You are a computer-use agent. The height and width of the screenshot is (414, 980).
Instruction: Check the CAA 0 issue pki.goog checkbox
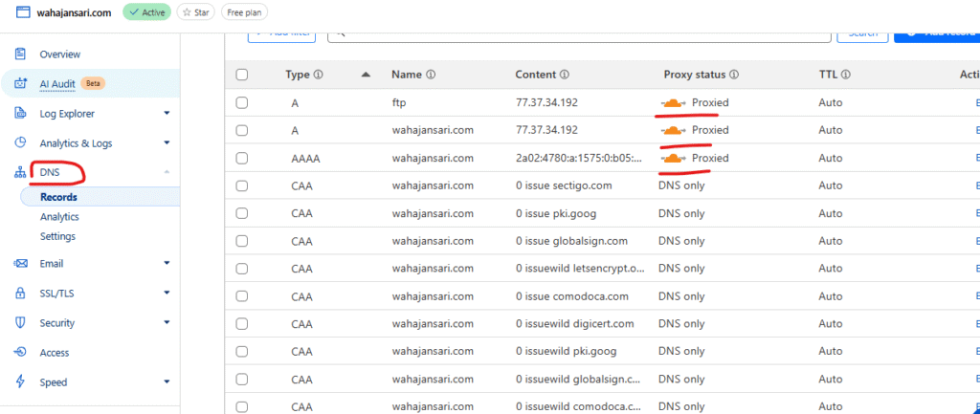(x=242, y=213)
